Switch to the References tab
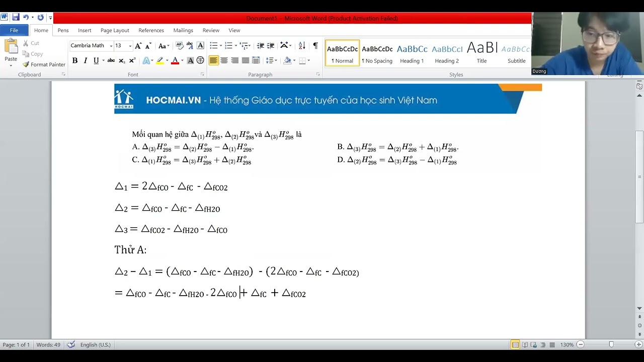644x362 pixels. click(x=151, y=30)
